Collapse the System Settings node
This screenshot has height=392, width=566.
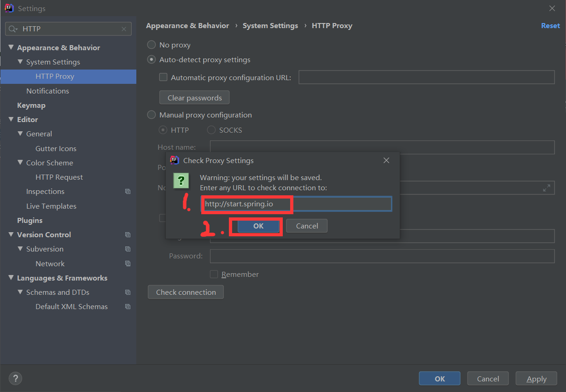[20, 62]
